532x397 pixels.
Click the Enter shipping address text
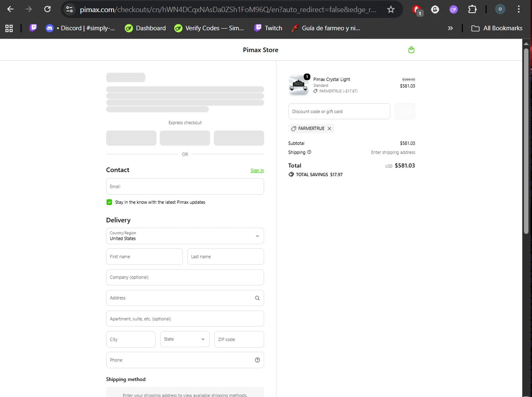[393, 152]
